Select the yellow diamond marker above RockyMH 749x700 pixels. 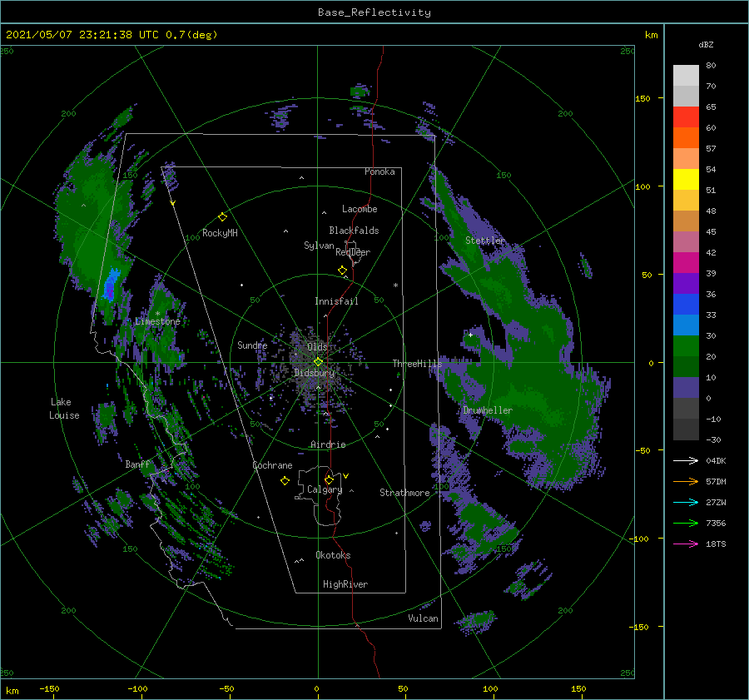tap(222, 217)
